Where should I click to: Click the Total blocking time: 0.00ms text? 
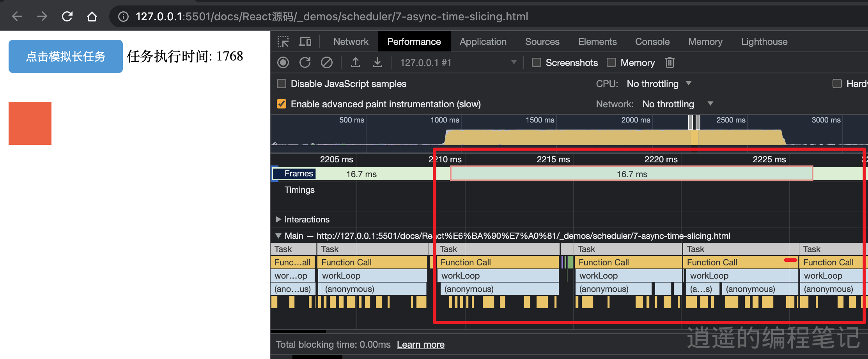333,345
